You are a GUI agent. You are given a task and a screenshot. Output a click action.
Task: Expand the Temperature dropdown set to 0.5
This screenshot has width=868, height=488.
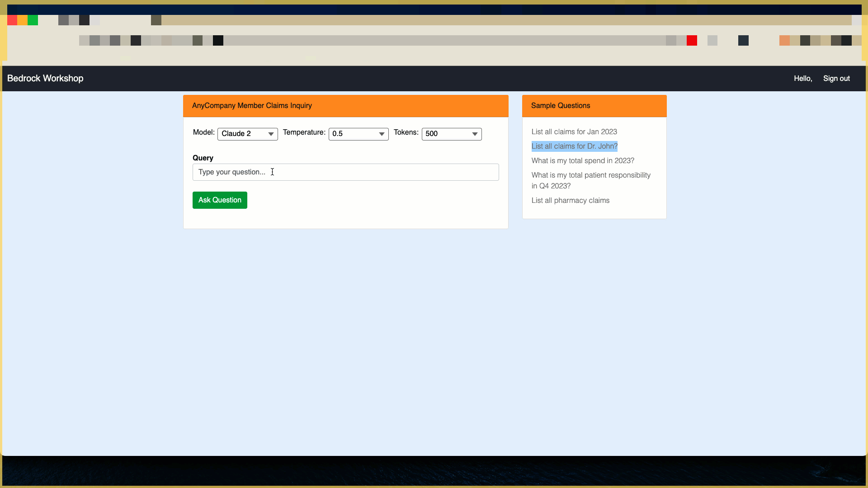[358, 134]
